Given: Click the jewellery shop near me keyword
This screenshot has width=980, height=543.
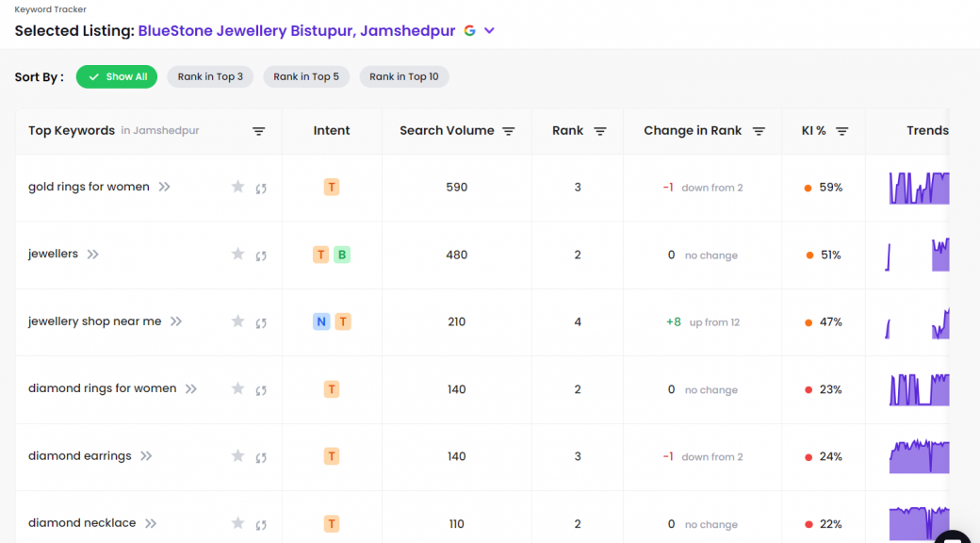Looking at the screenshot, I should [94, 321].
